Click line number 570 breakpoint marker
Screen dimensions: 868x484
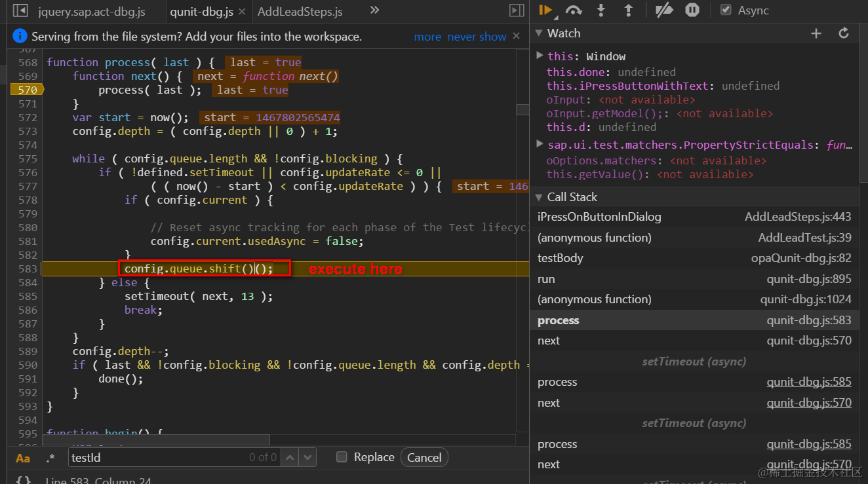26,90
